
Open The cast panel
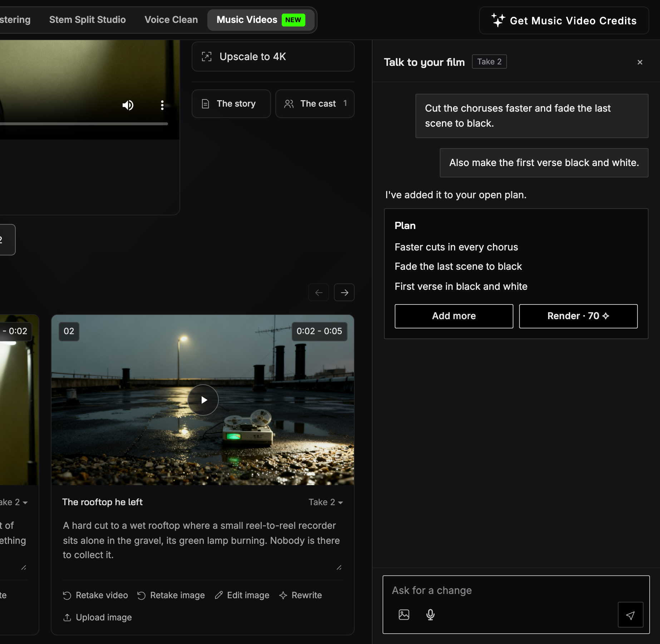(x=315, y=104)
